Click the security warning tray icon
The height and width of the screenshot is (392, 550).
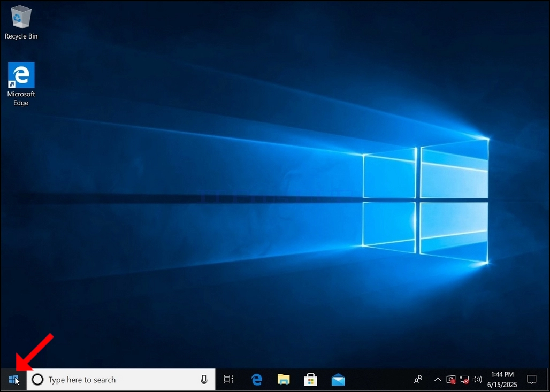coord(450,379)
